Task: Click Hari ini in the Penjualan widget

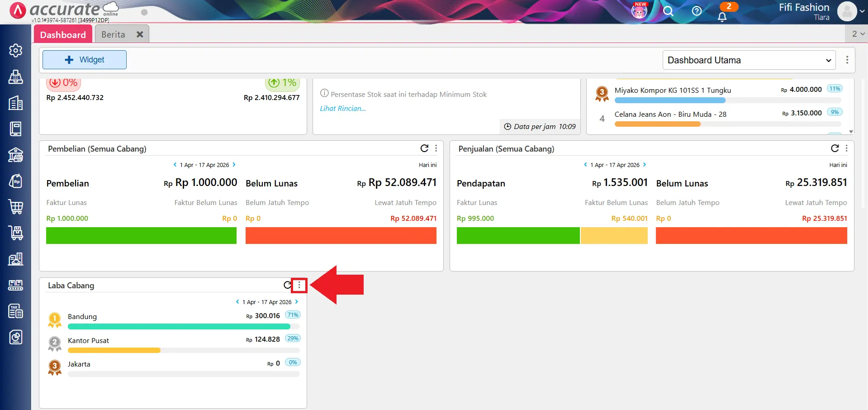Action: pyautogui.click(x=838, y=165)
